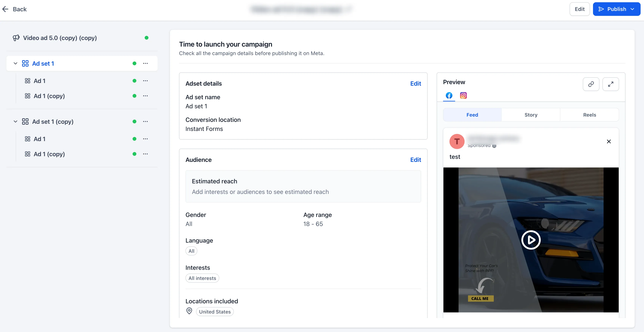Select the Feed preview tab
This screenshot has height=332, width=644.
click(x=472, y=115)
